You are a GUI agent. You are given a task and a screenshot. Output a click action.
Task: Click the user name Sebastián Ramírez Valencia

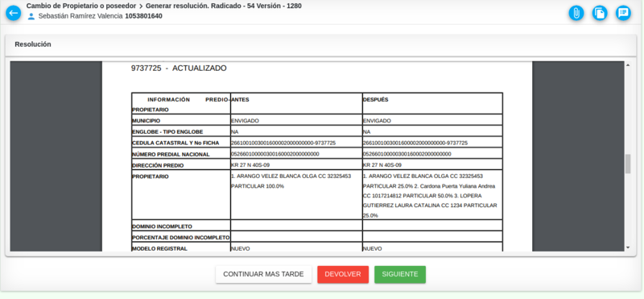(x=80, y=16)
